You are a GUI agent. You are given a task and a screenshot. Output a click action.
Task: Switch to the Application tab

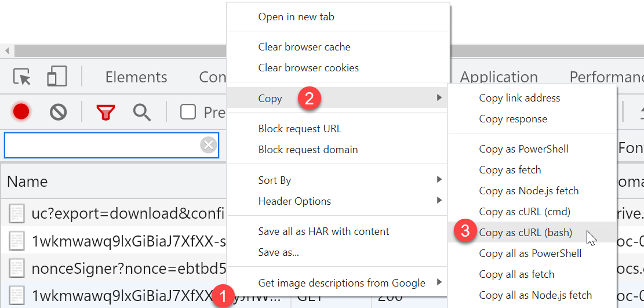pyautogui.click(x=499, y=77)
